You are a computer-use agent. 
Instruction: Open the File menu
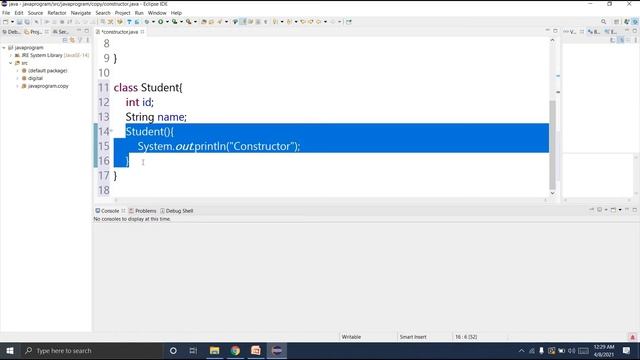pos(6,13)
